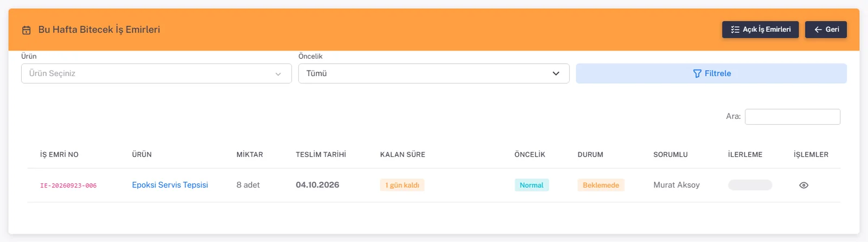Image resolution: width=868 pixels, height=242 pixels.
Task: View details via the eye icon for IE-20260923-006
Action: click(804, 186)
